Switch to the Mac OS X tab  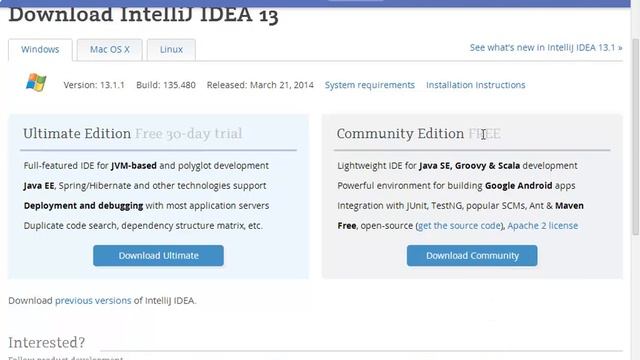tap(109, 50)
